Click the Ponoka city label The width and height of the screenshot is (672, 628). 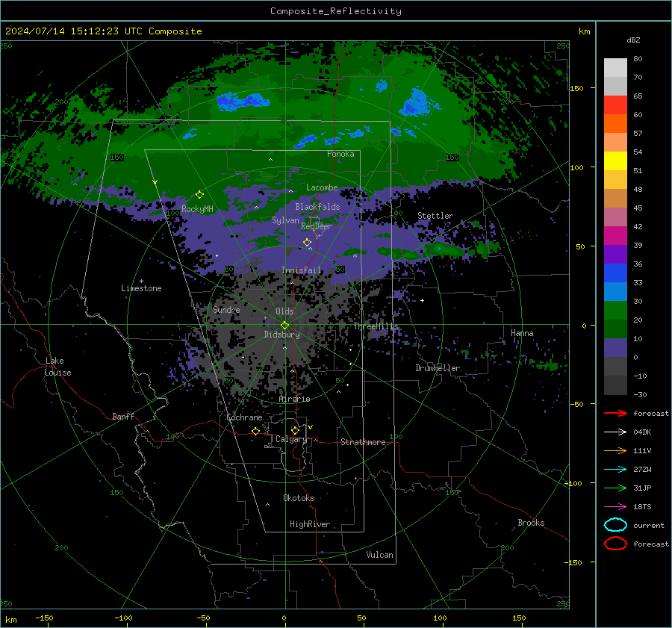(340, 154)
